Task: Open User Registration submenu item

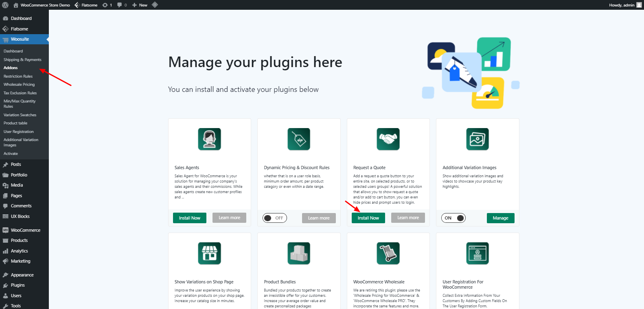Action: [x=19, y=132]
